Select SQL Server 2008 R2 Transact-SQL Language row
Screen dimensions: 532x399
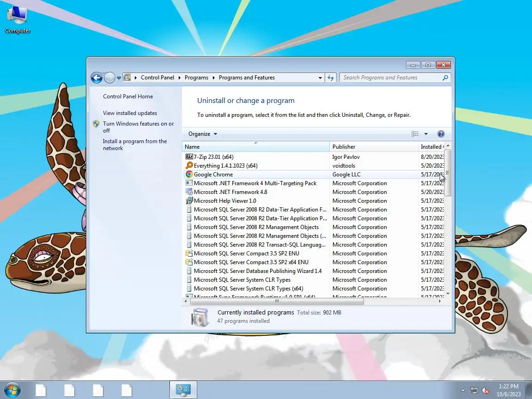pos(313,245)
